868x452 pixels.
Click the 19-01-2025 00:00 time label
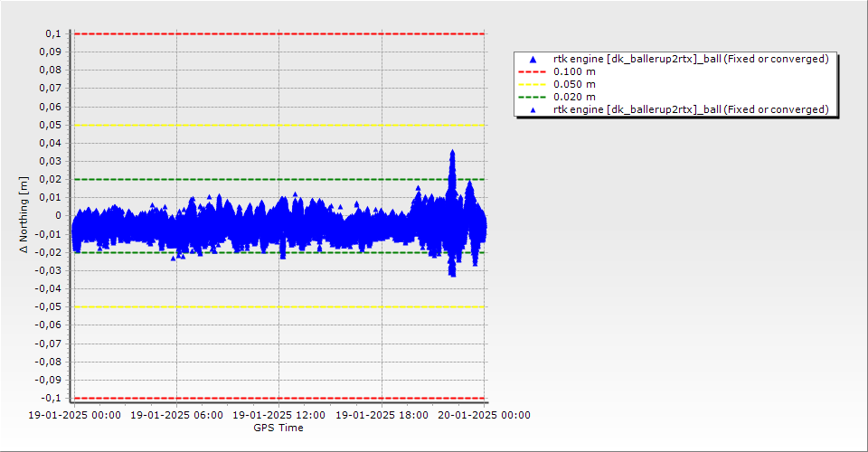point(74,415)
